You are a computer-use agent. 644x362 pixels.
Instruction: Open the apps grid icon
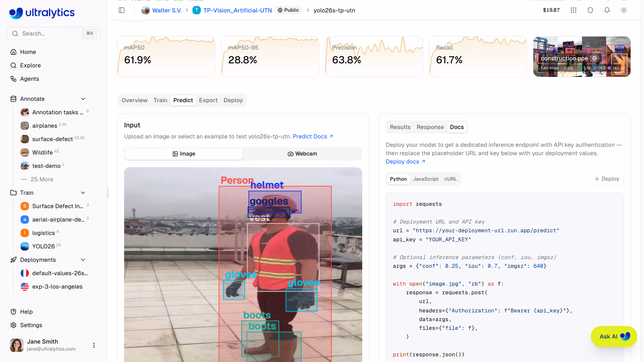[574, 10]
